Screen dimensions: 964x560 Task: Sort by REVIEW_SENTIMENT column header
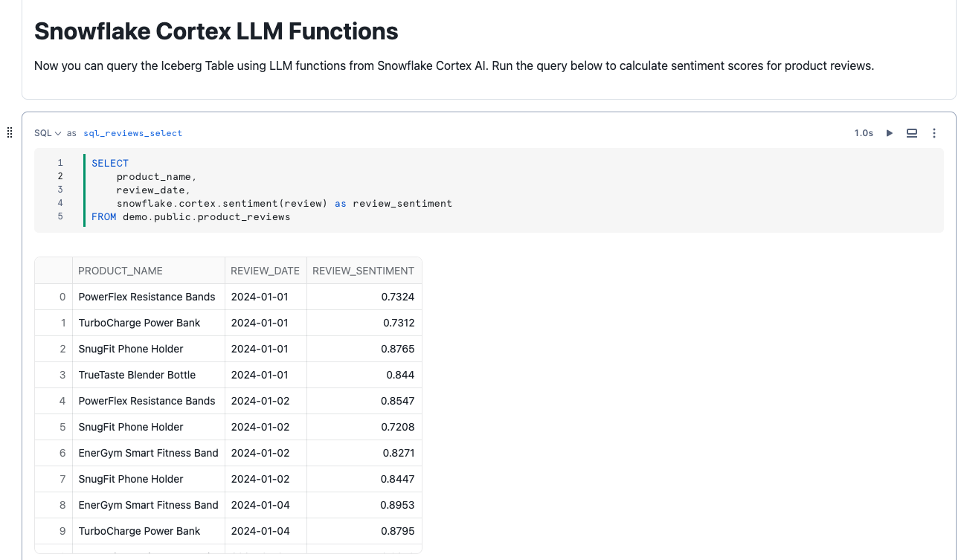click(363, 271)
